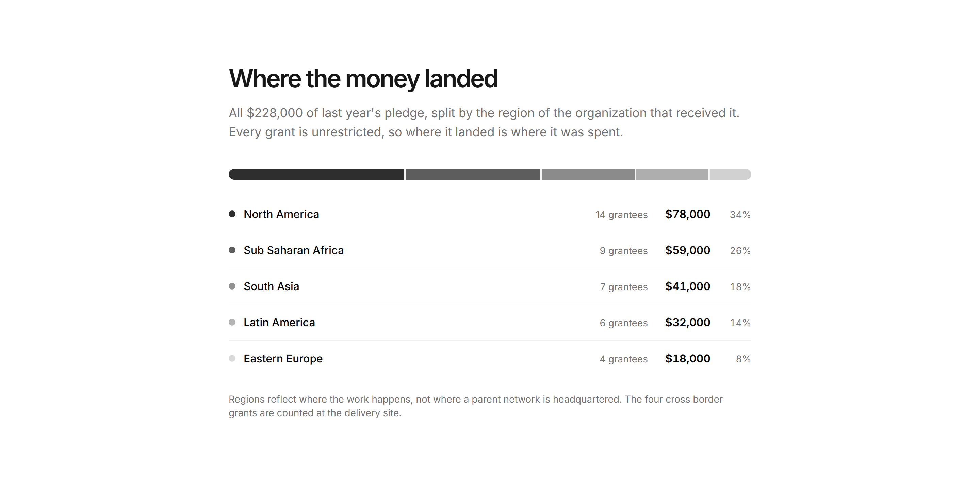Click the Latin America legend dot

[x=232, y=323]
